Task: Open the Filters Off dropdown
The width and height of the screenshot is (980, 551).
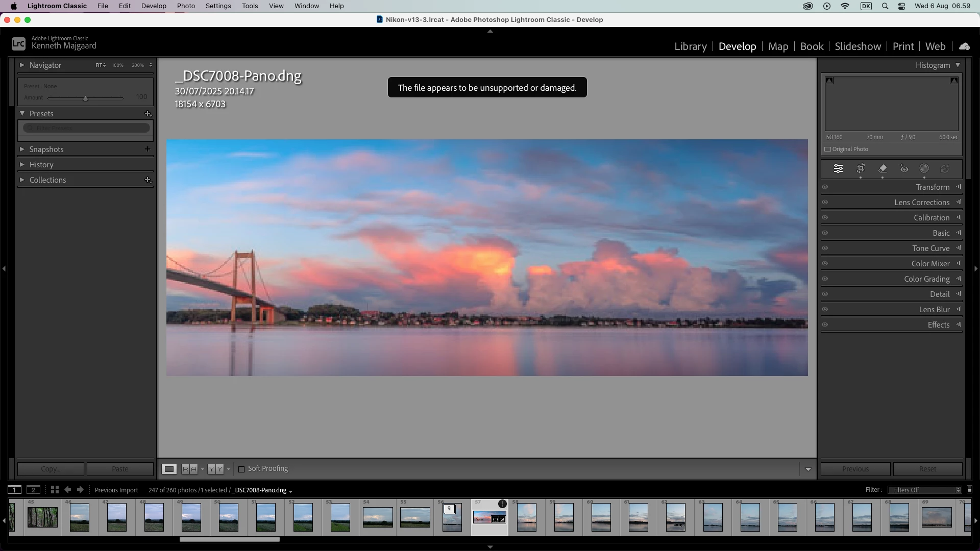Action: (924, 490)
